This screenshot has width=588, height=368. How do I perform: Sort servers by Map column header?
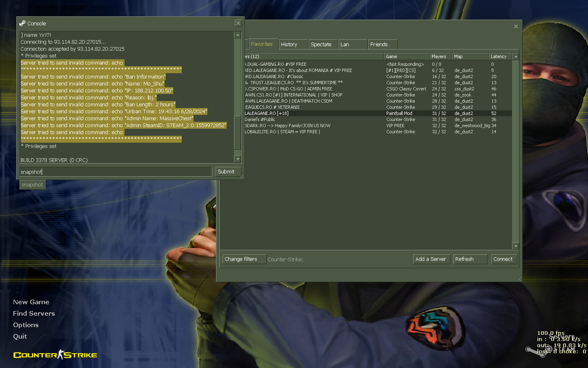point(470,57)
